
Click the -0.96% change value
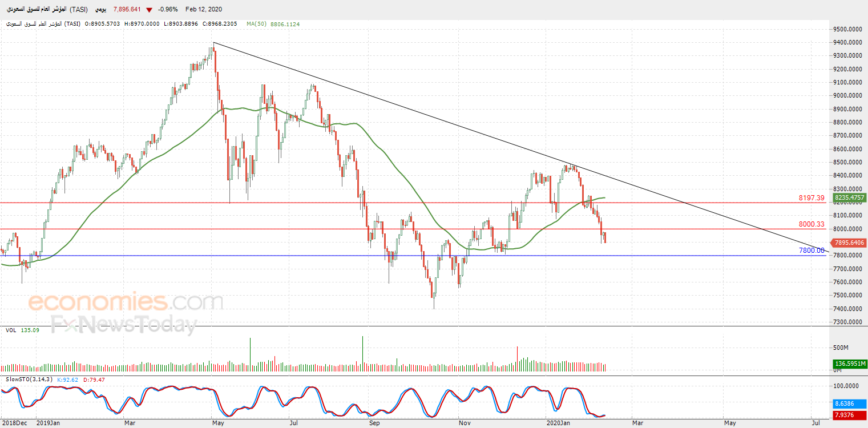168,10
